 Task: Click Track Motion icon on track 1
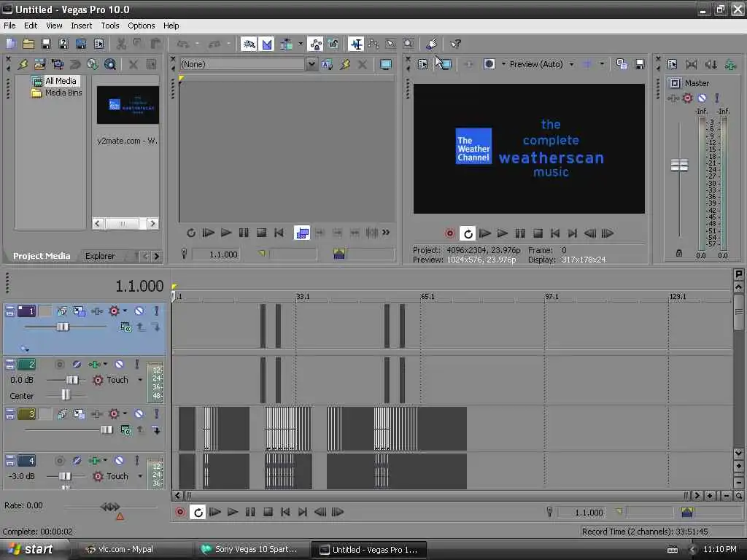point(79,311)
